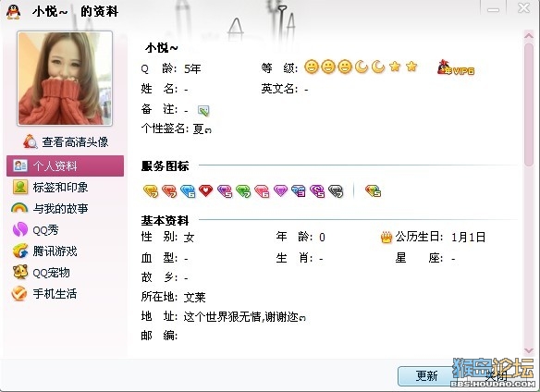Image resolution: width=540 pixels, height=392 pixels.
Task: Click the 查看高清头像 link
Action: 75,142
